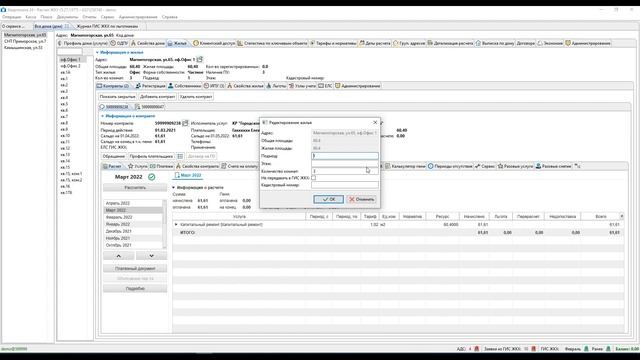Open the 'Разовые услуги' tab

click(x=515, y=166)
